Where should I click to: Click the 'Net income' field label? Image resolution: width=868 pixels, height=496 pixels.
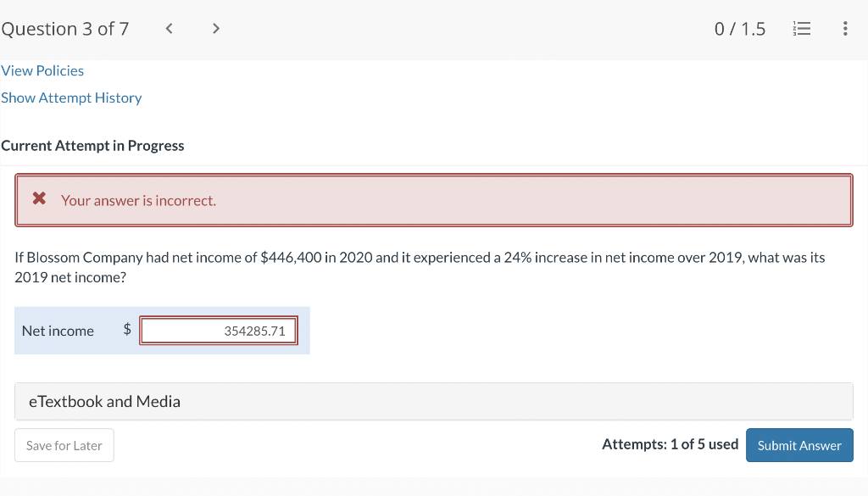pyautogui.click(x=58, y=331)
